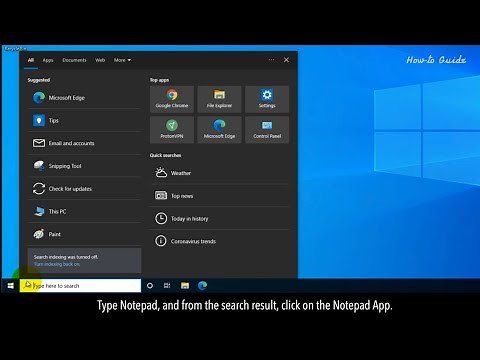480x360 pixels.
Task: Open the Tips app suggestion
Action: point(84,120)
